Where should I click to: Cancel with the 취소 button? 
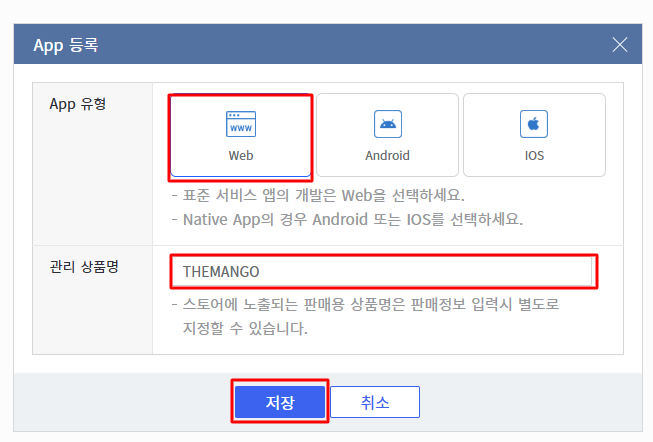[375, 402]
